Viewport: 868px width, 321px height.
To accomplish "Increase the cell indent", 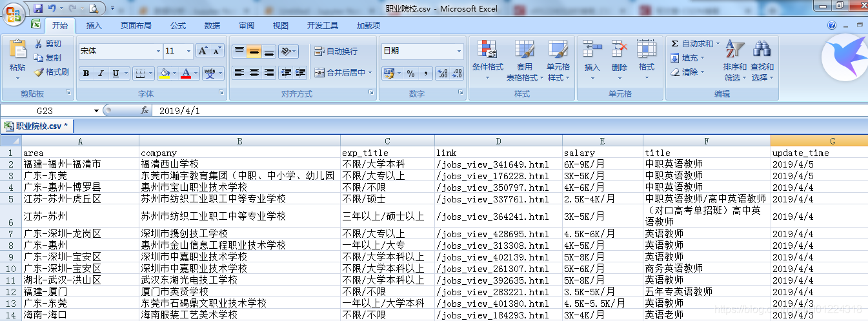I will 300,73.
